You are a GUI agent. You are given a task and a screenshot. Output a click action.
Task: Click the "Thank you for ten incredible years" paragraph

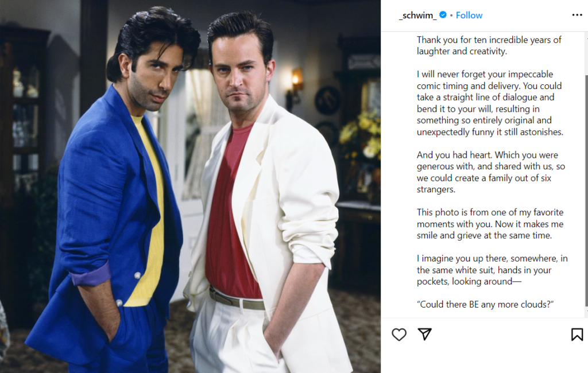pyautogui.click(x=489, y=45)
